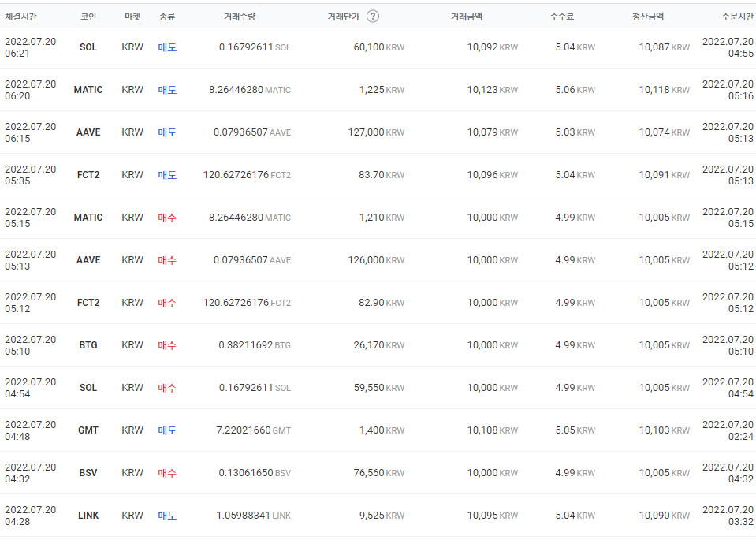Click trade amount 10,108 KRW
The width and height of the screenshot is (756, 540).
click(x=492, y=430)
